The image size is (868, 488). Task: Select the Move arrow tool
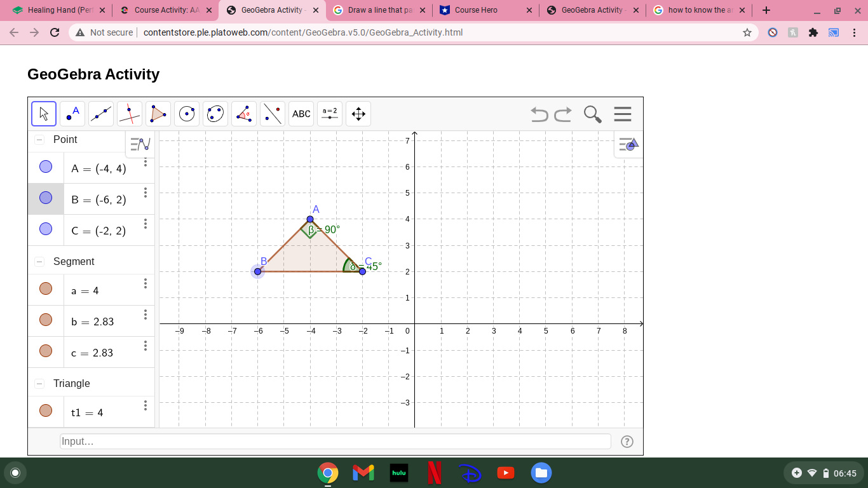(x=44, y=114)
